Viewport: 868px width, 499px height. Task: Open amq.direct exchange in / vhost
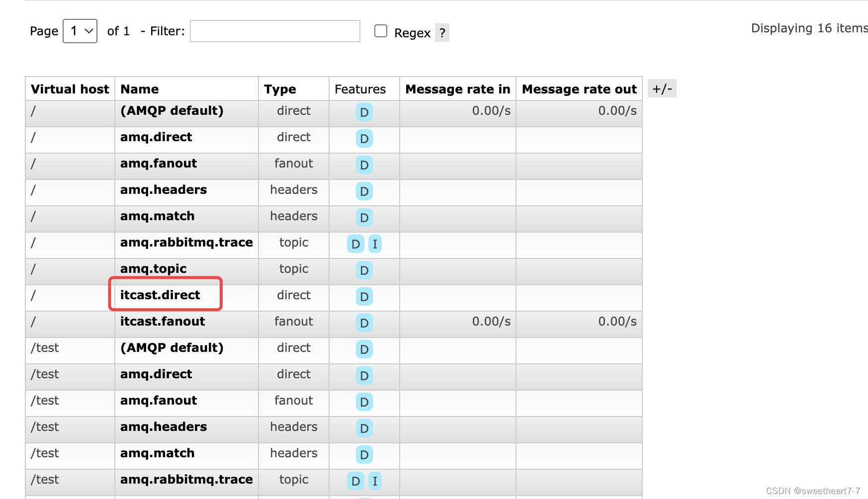tap(156, 137)
